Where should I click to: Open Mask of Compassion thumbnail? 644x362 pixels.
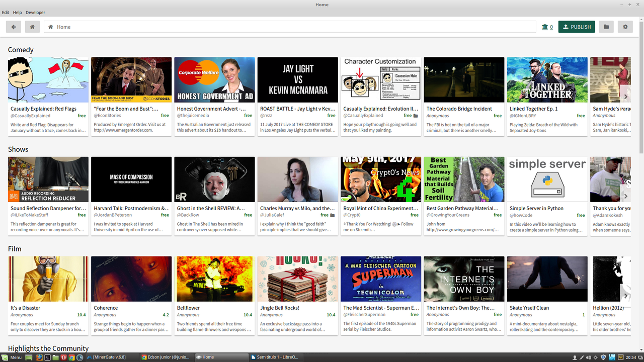click(x=131, y=179)
